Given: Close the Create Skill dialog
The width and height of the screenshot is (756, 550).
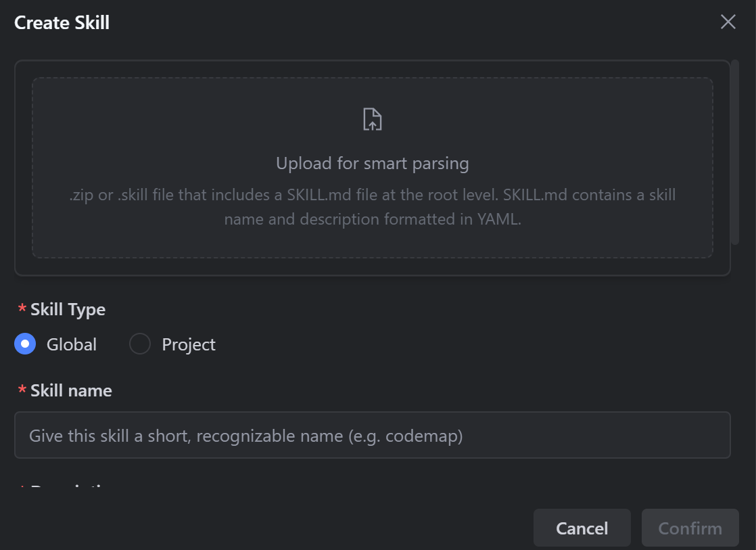Looking at the screenshot, I should pyautogui.click(x=728, y=22).
